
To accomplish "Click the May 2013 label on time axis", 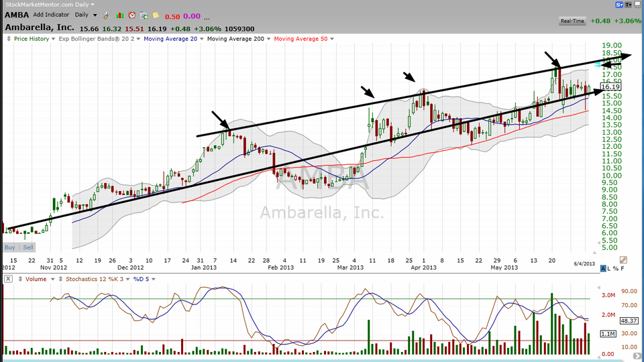I will tap(504, 267).
